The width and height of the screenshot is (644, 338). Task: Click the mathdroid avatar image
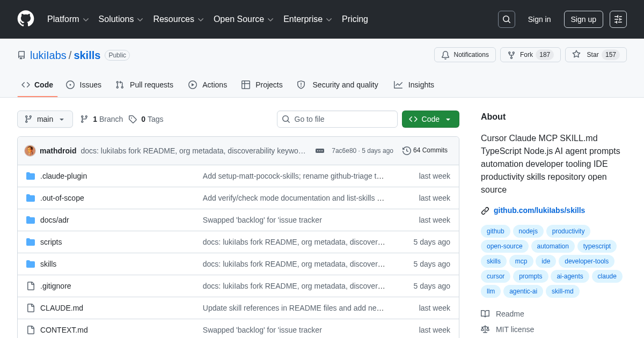tap(30, 151)
